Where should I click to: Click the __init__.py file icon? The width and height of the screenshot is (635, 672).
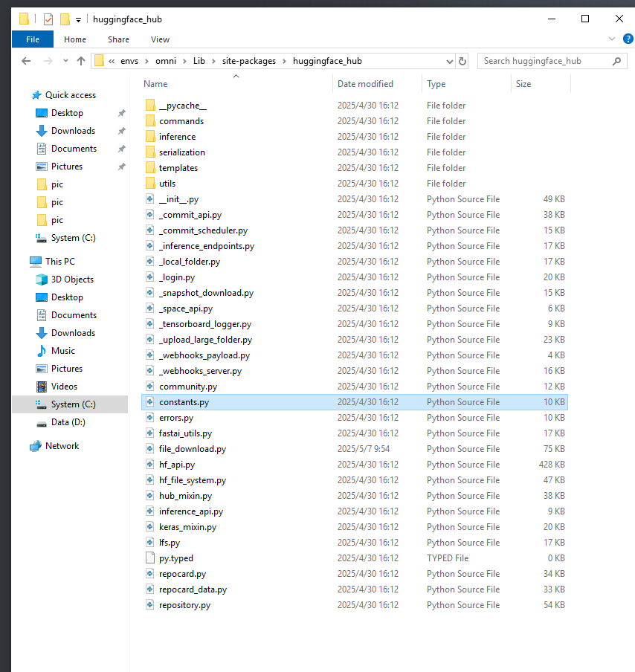tap(150, 199)
